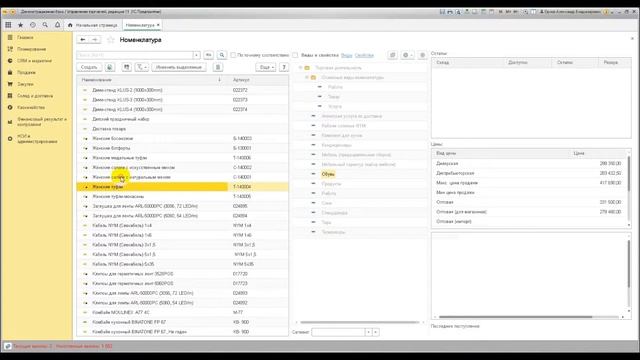The image size is (640, 360).
Task: Select row Доставка товара
Action: [x=182, y=129]
